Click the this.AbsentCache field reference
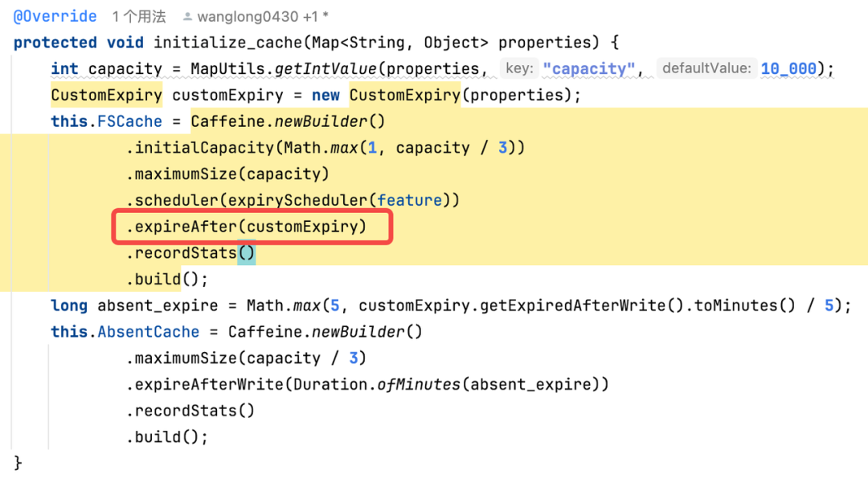Screen dimensions: 868x483 point(125,332)
